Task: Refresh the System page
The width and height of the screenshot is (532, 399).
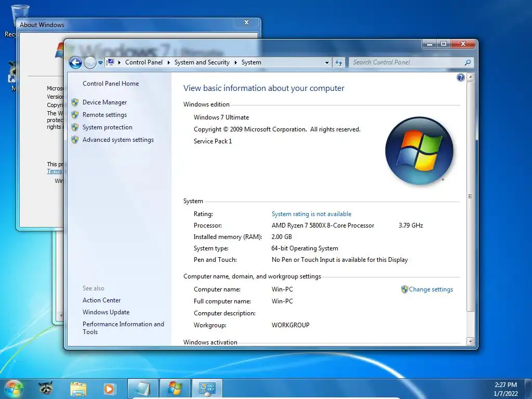Action: 339,62
